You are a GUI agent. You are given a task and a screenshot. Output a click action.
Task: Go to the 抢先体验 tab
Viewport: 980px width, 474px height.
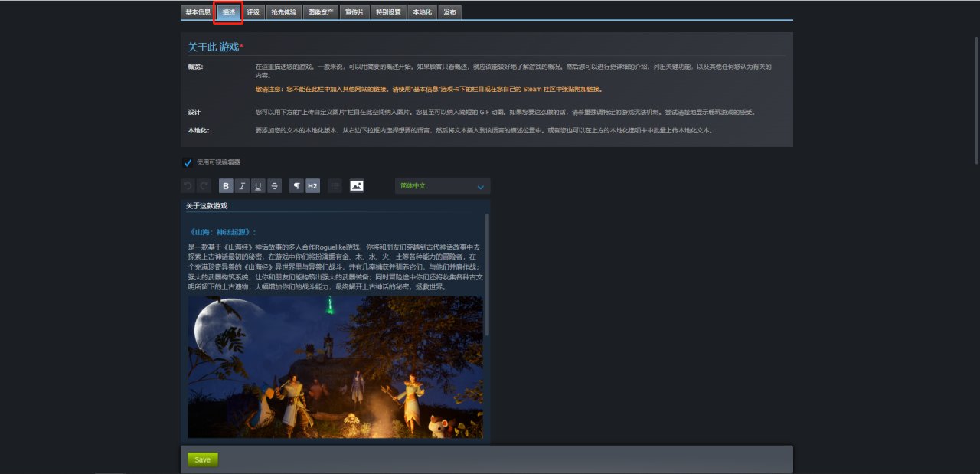(283, 12)
